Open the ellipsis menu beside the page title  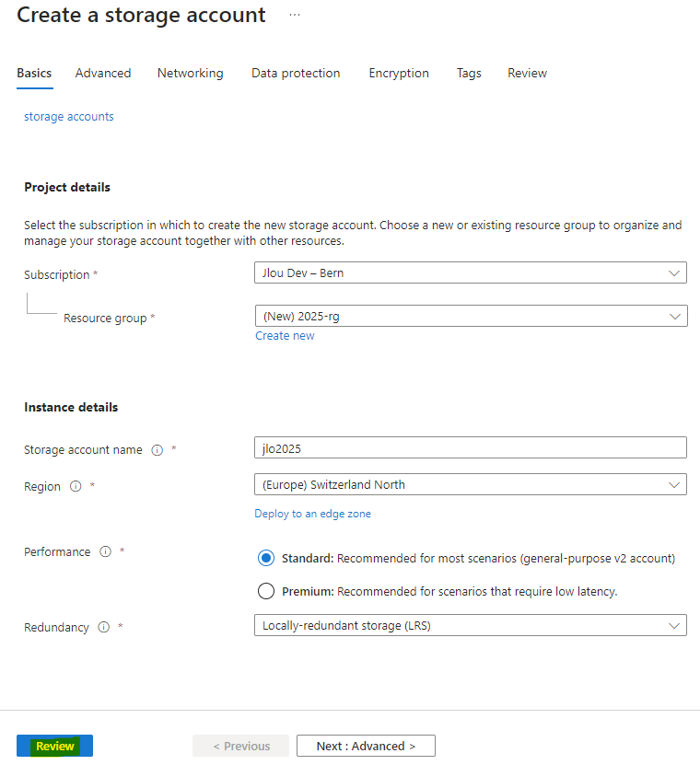295,15
